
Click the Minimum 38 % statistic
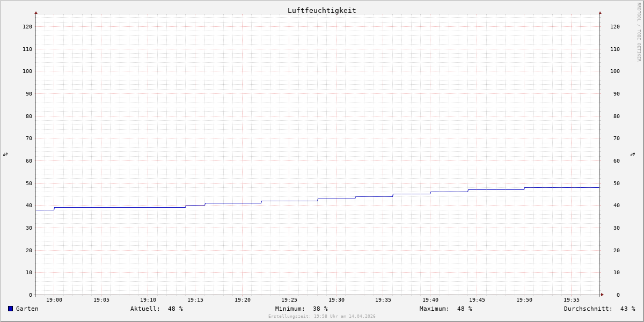point(301,309)
